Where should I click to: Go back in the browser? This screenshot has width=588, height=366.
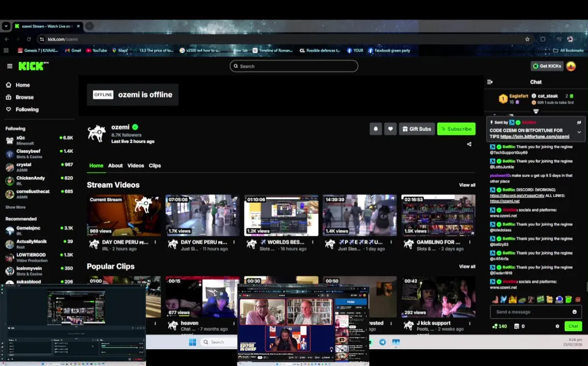pyautogui.click(x=7, y=39)
